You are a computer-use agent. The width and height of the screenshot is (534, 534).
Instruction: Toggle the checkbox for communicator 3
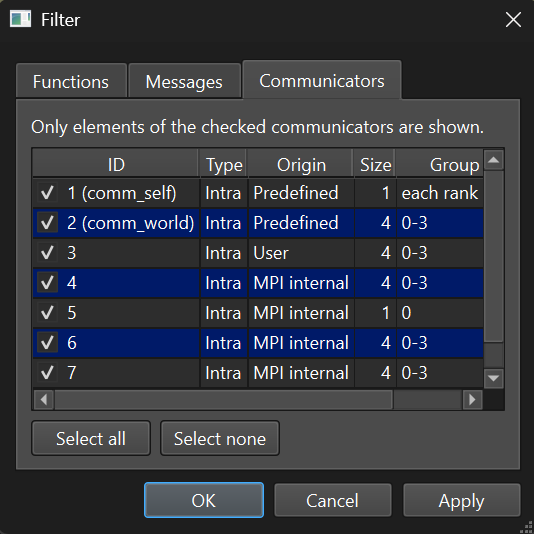[x=47, y=253]
